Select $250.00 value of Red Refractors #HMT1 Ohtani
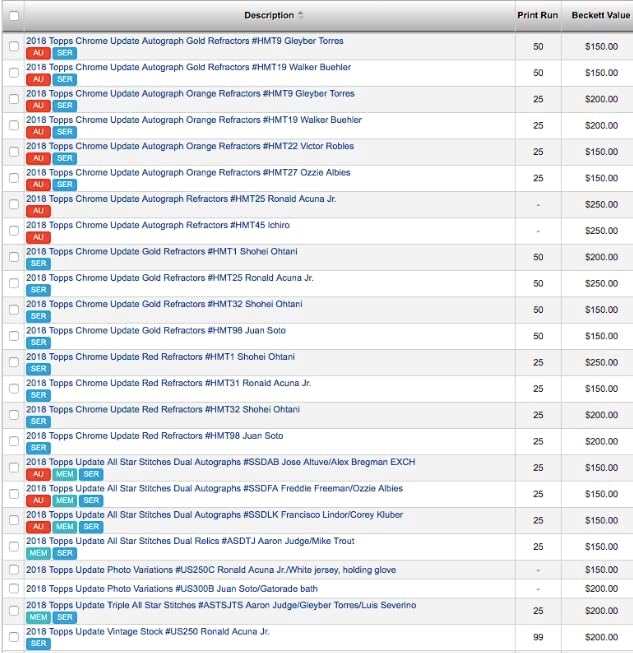 point(601,362)
